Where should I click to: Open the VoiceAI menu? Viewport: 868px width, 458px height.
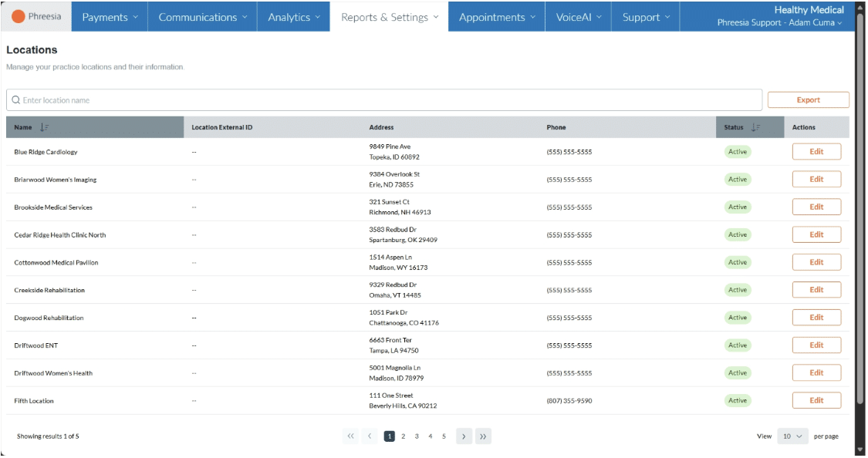click(579, 17)
